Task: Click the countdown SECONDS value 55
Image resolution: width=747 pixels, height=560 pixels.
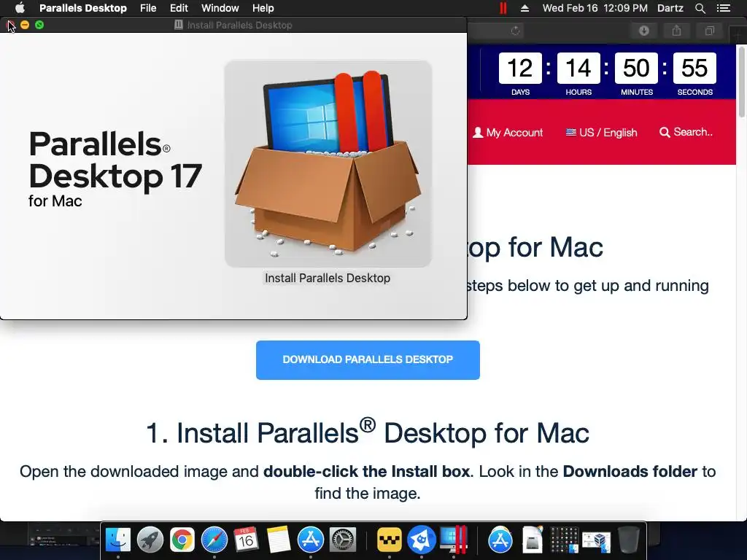Action: [x=694, y=68]
